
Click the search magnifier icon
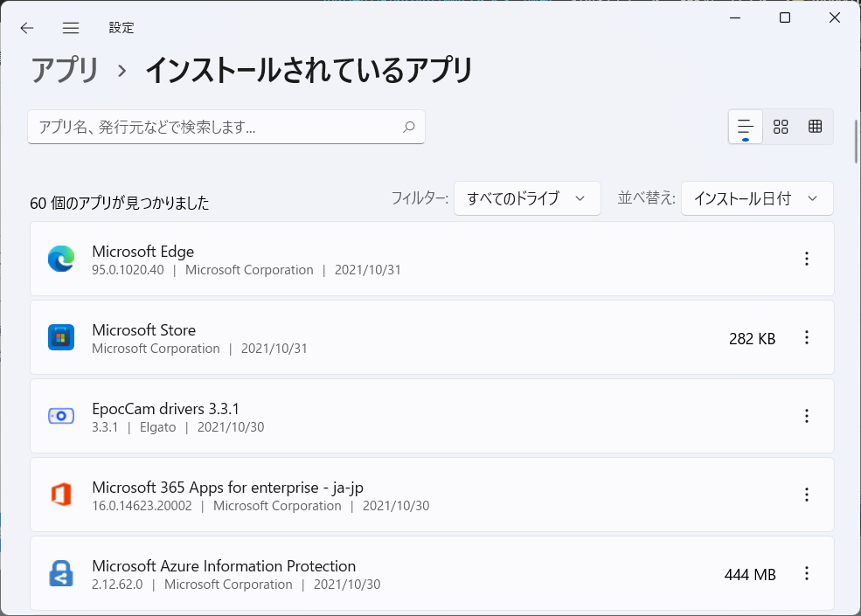point(408,127)
